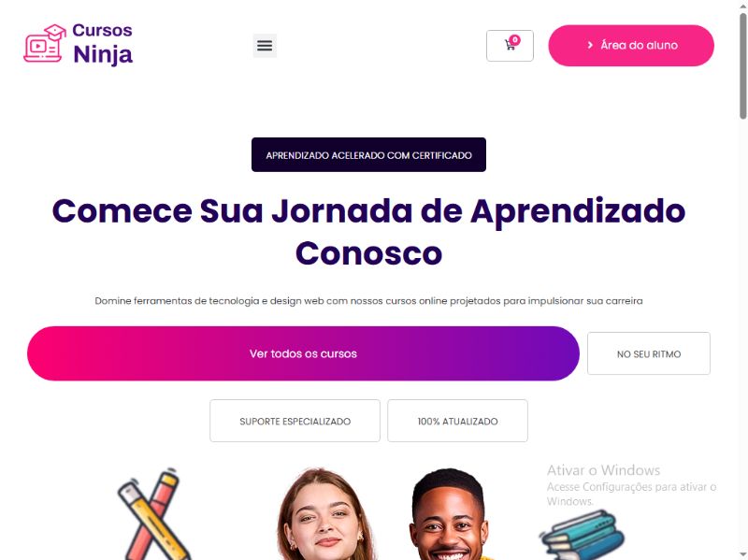Click the woman's portrait photo
Viewport: 748px width, 560px height.
(324, 514)
